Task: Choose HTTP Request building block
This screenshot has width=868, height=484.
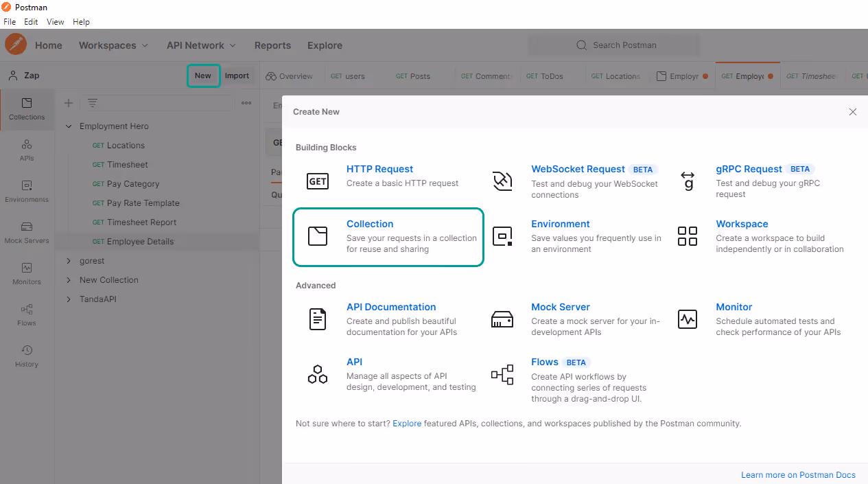Action: [x=379, y=169]
